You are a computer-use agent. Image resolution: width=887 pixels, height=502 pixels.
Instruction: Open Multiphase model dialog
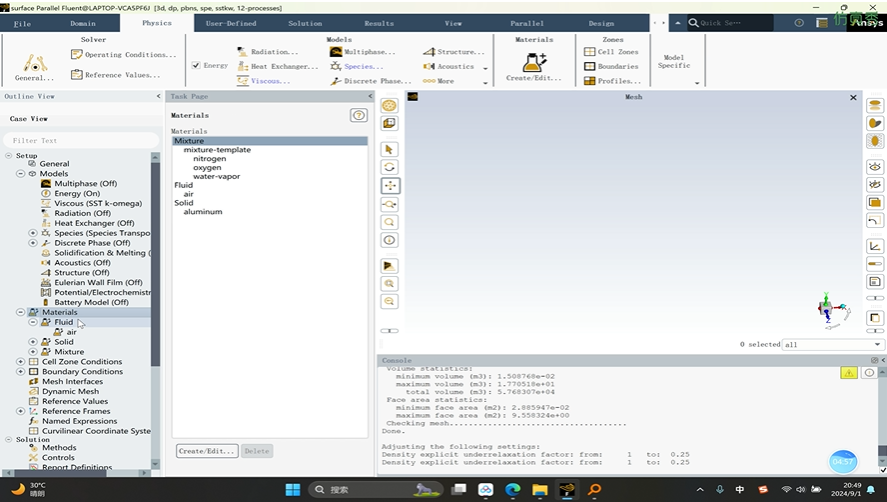pyautogui.click(x=362, y=52)
